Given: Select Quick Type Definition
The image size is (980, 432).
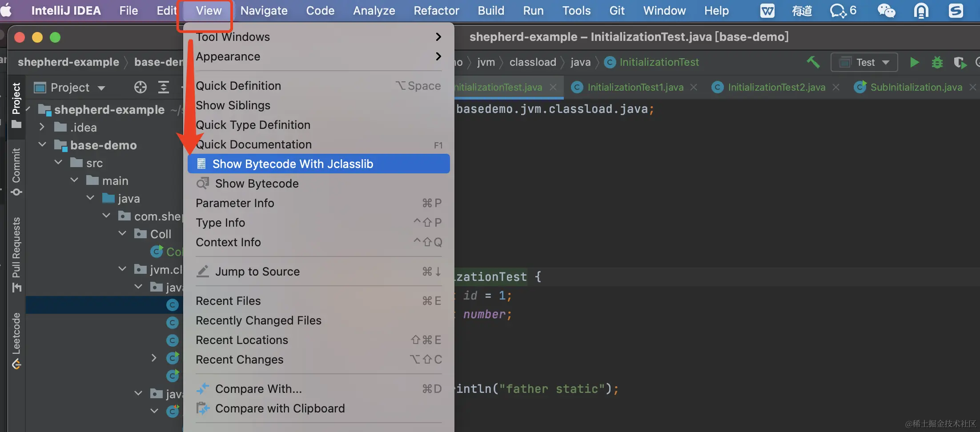Looking at the screenshot, I should point(318,125).
